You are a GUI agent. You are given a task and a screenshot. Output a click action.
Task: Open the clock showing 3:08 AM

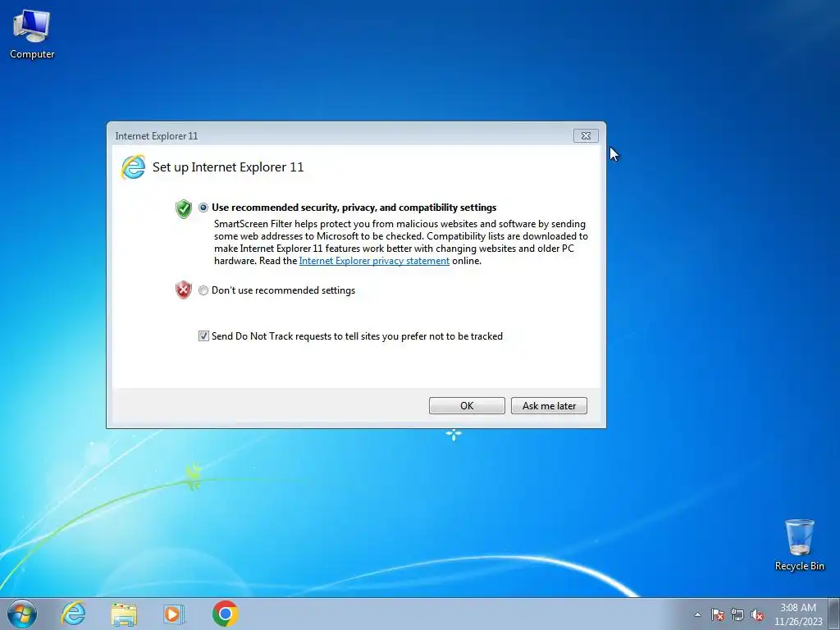coord(797,614)
